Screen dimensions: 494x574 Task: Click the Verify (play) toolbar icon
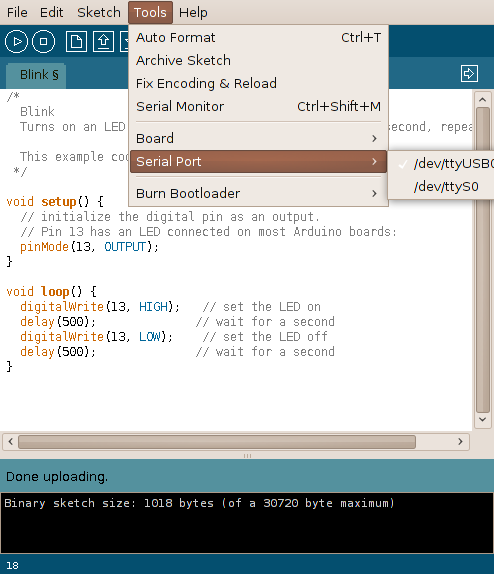(16, 41)
